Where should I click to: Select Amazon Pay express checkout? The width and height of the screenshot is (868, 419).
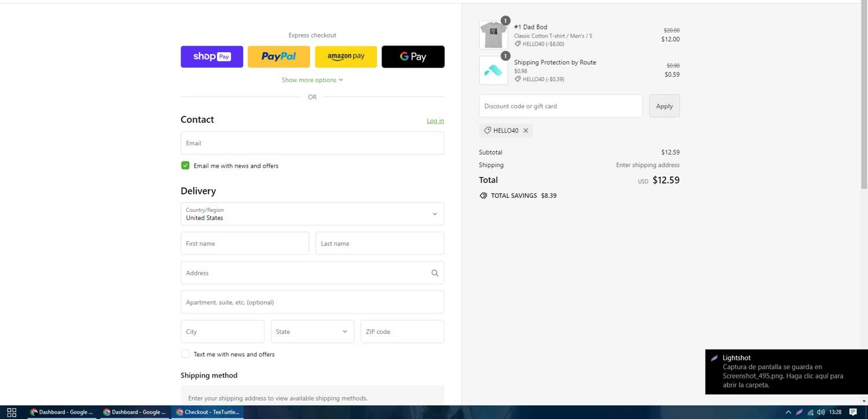pyautogui.click(x=346, y=57)
